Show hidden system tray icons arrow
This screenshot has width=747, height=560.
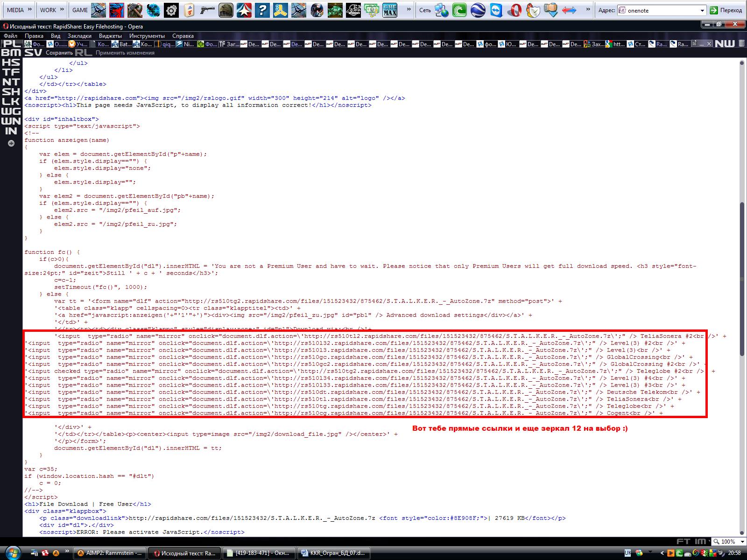(x=662, y=553)
